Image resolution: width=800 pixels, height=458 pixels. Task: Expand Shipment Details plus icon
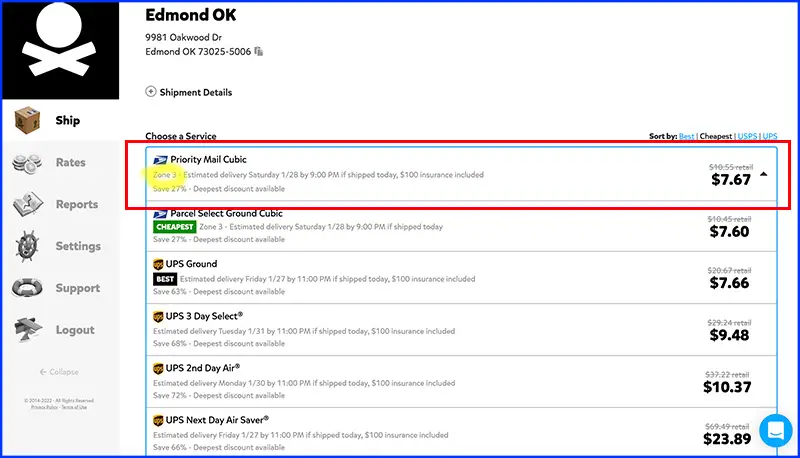click(151, 92)
